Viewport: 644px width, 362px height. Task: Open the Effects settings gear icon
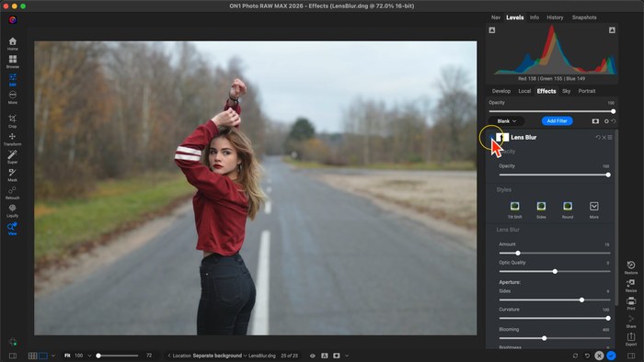coord(606,121)
